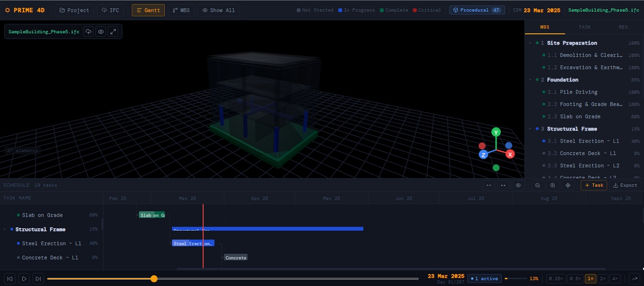Collapse the Foundation WBS group
Viewport: 644px width, 286px height.
coord(530,80)
